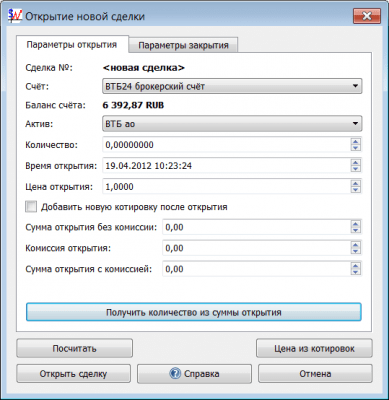Image resolution: width=389 pixels, height=400 pixels.
Task: Increase 'Сумма открытия без комиссии' via up arrow
Action: (356, 224)
